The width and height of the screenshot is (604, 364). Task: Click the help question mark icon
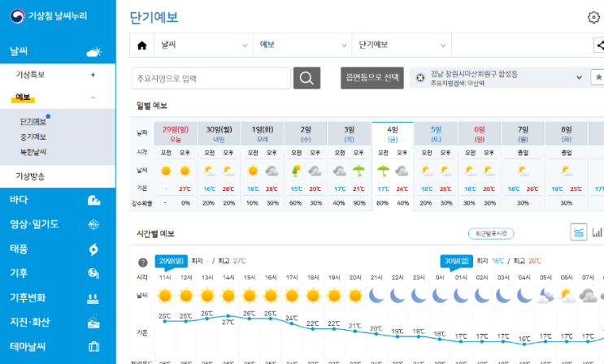[143, 262]
